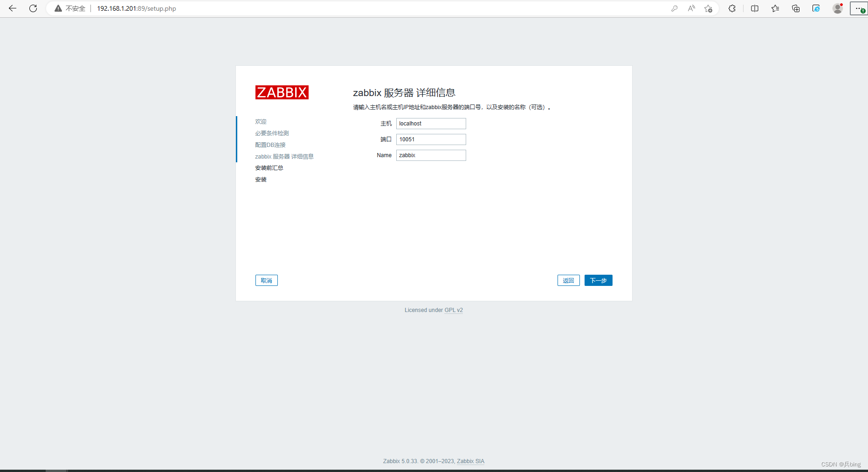The image size is (868, 472).
Task: Click the read aloud icon
Action: 691,8
